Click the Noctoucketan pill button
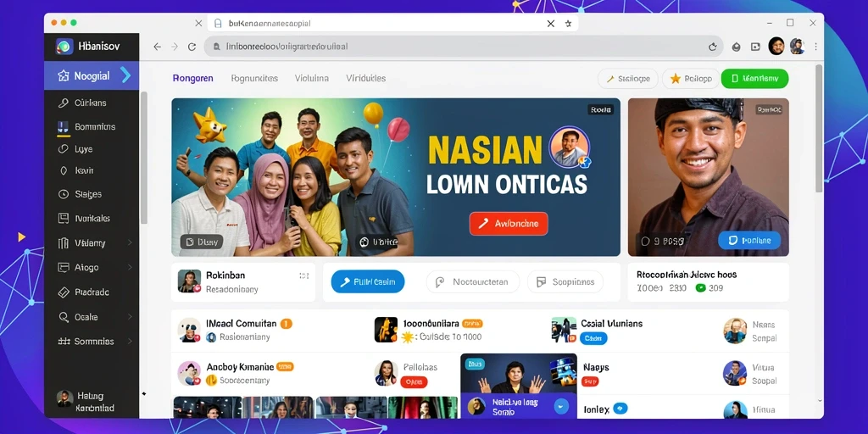The image size is (868, 434). tap(473, 281)
